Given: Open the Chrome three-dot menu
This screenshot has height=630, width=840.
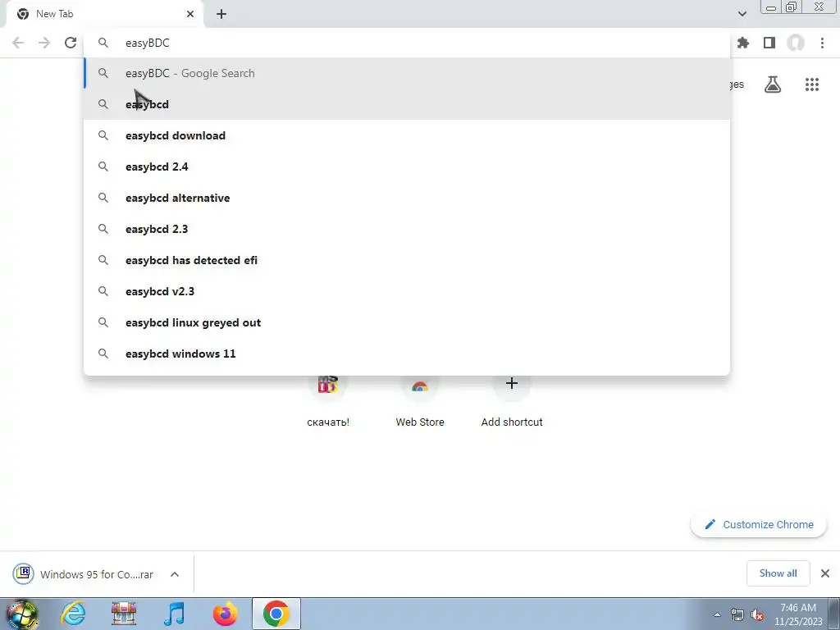Looking at the screenshot, I should point(822,43).
